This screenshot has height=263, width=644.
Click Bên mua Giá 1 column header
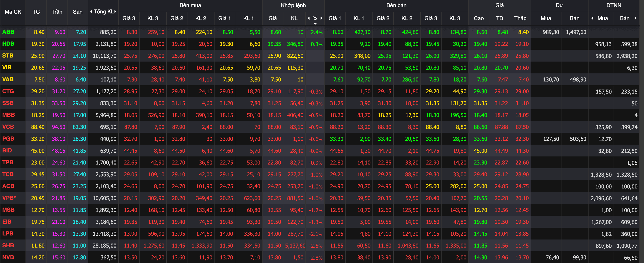pos(225,18)
